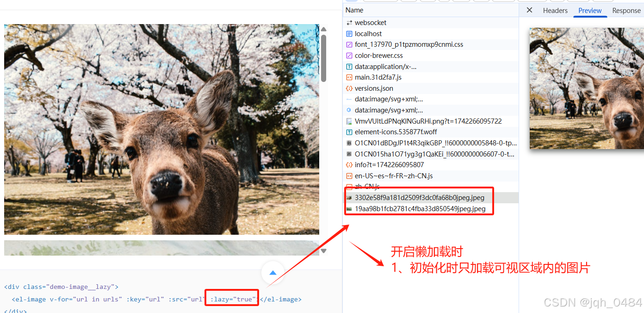
Task: Click the en-US~es~fr-FR~zh-CN.js script icon
Action: click(349, 176)
